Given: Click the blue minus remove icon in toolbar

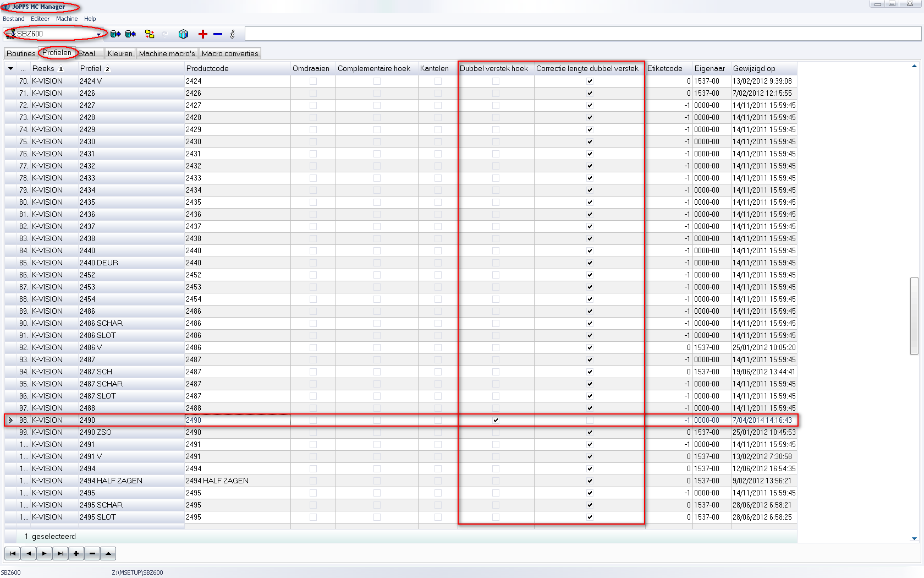Looking at the screenshot, I should click(x=218, y=34).
